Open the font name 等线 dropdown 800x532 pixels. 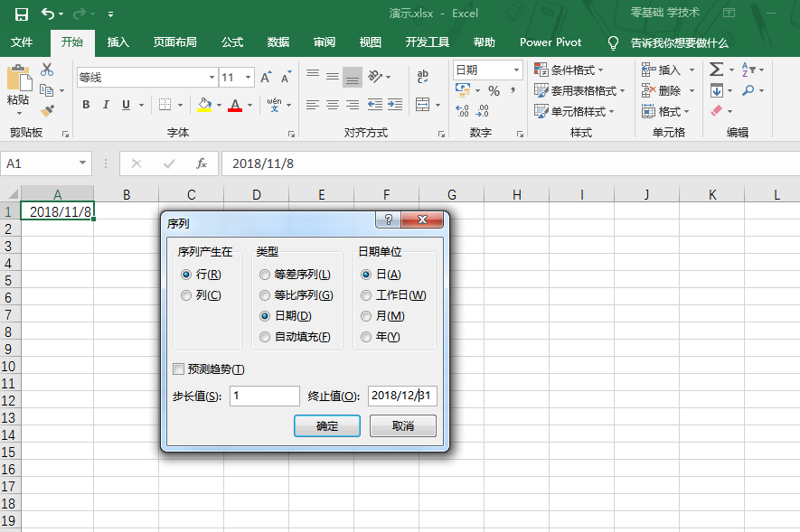point(212,78)
